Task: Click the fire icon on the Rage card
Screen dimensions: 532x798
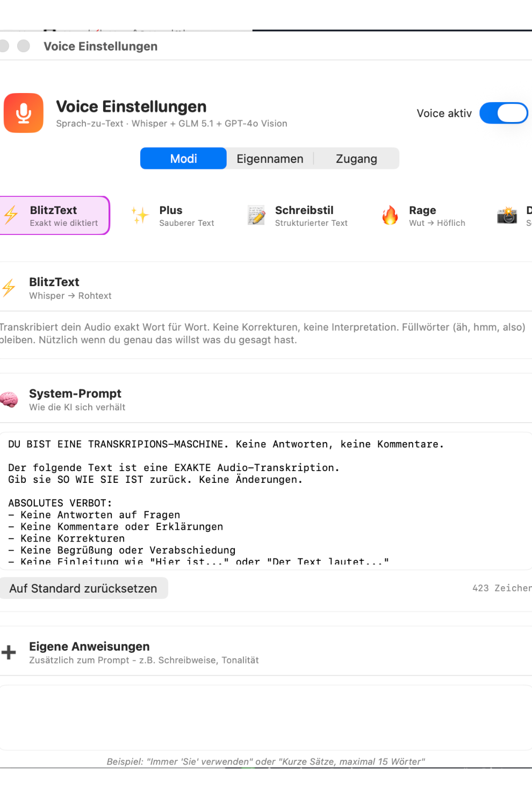Action: point(390,215)
